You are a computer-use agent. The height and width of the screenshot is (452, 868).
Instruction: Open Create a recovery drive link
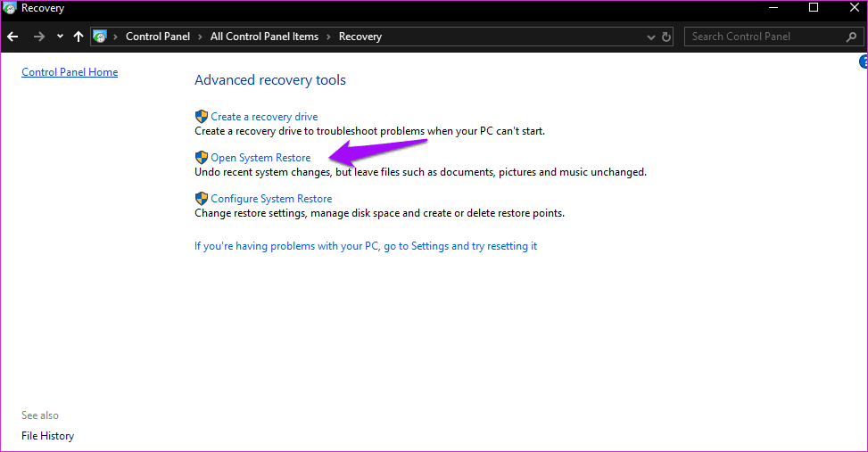pyautogui.click(x=264, y=117)
